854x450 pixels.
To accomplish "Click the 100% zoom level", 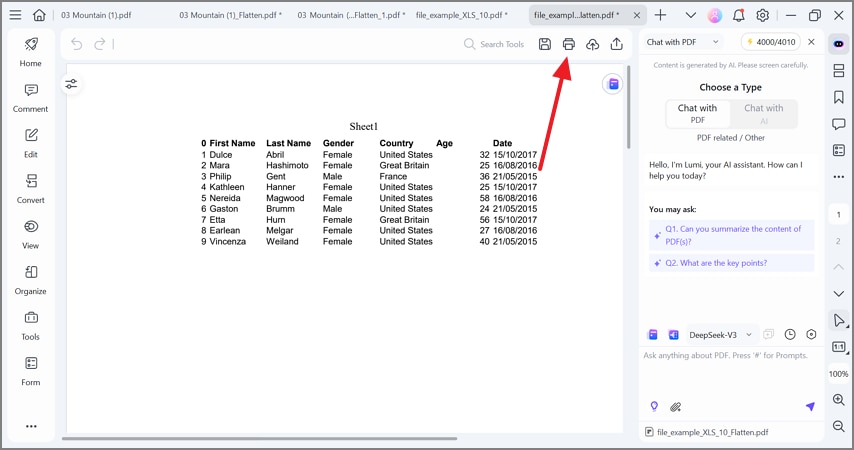I will [x=839, y=374].
